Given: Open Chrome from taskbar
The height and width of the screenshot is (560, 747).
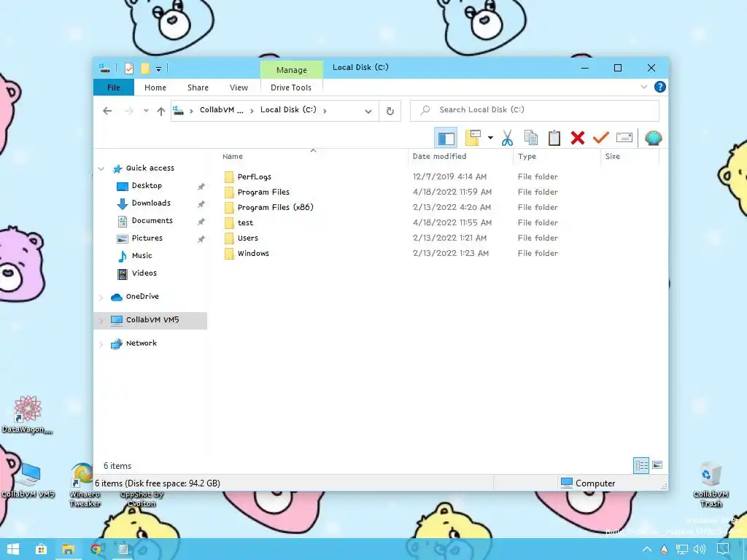Looking at the screenshot, I should pyautogui.click(x=96, y=549).
